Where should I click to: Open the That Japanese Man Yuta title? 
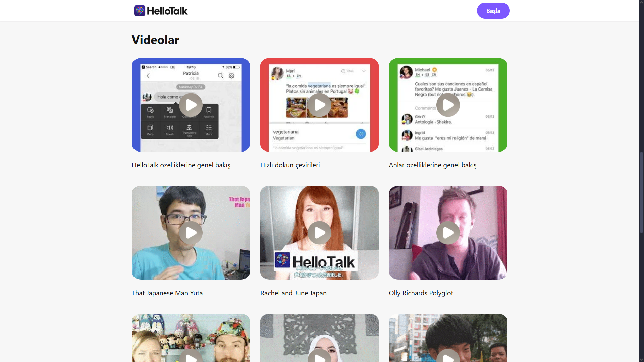tap(167, 293)
